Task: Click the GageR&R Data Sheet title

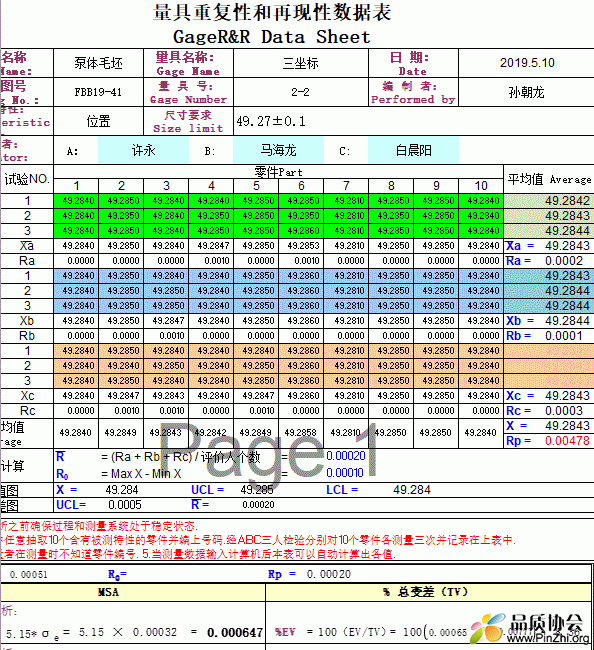Action: point(272,37)
